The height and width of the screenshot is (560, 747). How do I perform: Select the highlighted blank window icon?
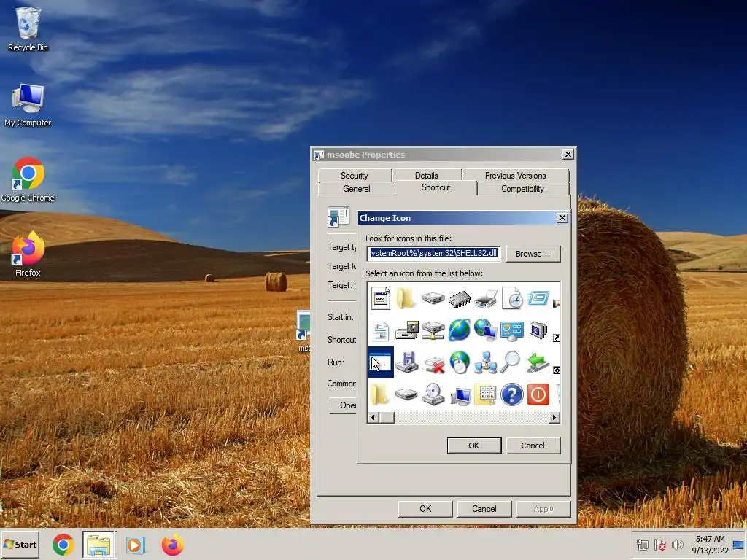[381, 362]
